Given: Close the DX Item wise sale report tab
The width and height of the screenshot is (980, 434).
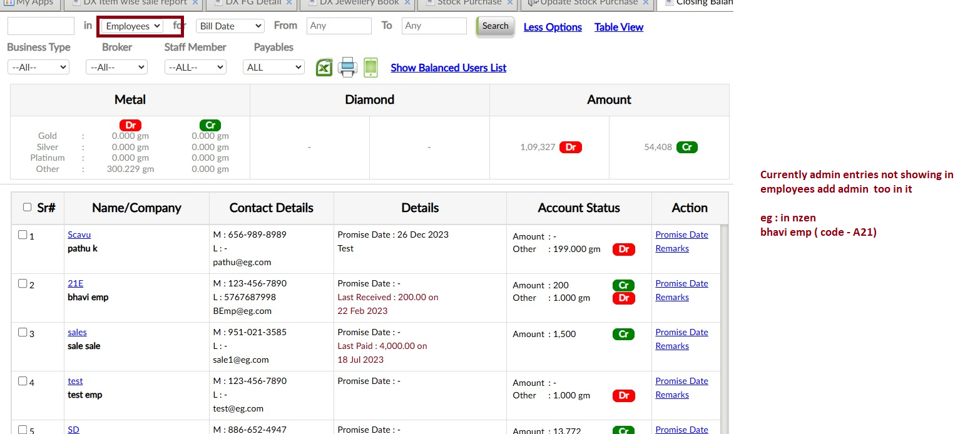Looking at the screenshot, I should coord(195,3).
